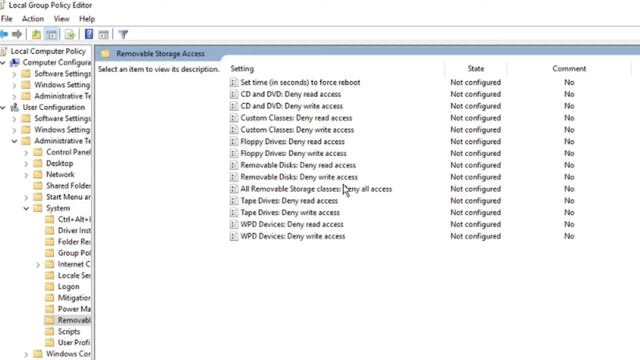The width and height of the screenshot is (640, 360).
Task: Open the Action menu
Action: pyautogui.click(x=33, y=19)
